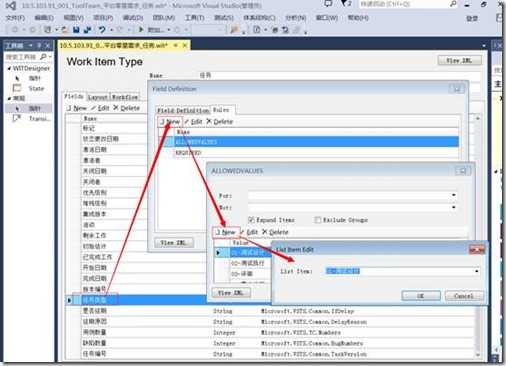The image size is (506, 366).
Task: Click the green Start debugging arrow
Action: 141,30
